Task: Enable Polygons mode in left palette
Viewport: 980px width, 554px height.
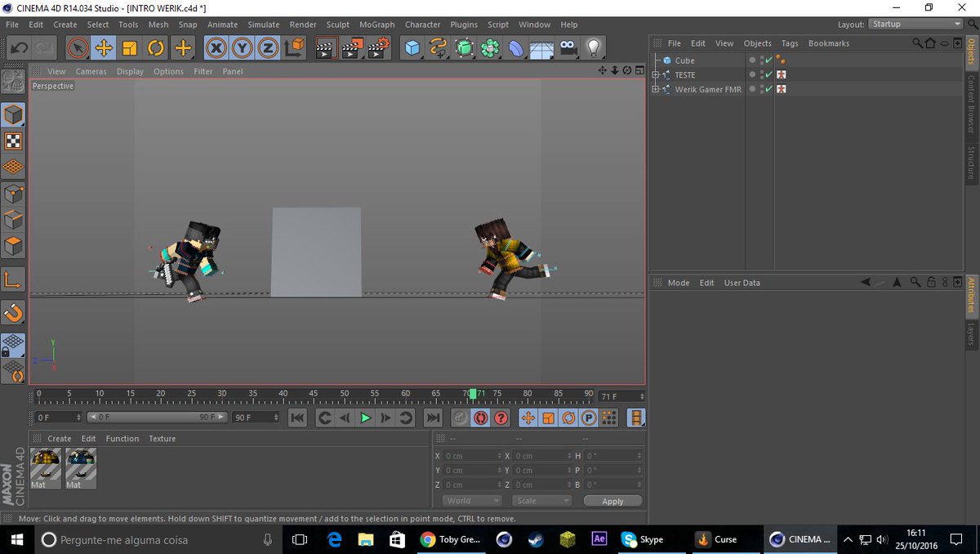Action: tap(13, 246)
